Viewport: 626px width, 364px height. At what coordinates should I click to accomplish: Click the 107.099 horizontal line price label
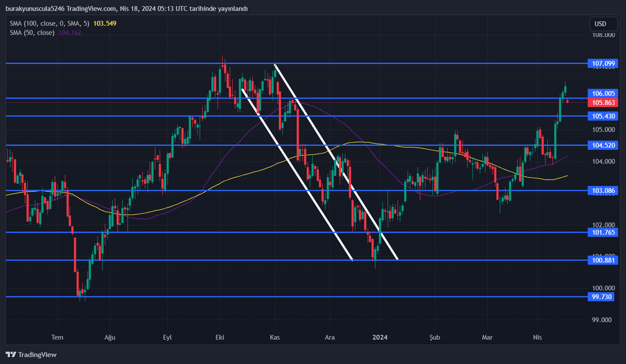coord(604,63)
